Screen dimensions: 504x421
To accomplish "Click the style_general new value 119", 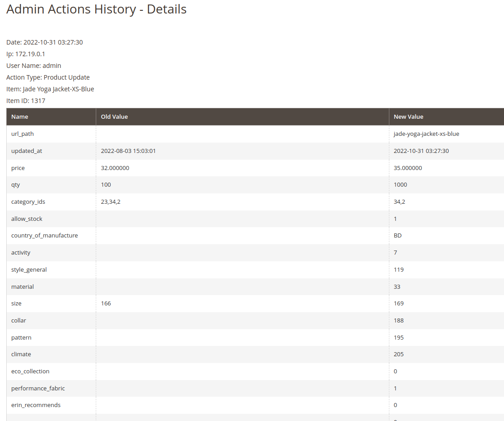I will pos(399,269).
